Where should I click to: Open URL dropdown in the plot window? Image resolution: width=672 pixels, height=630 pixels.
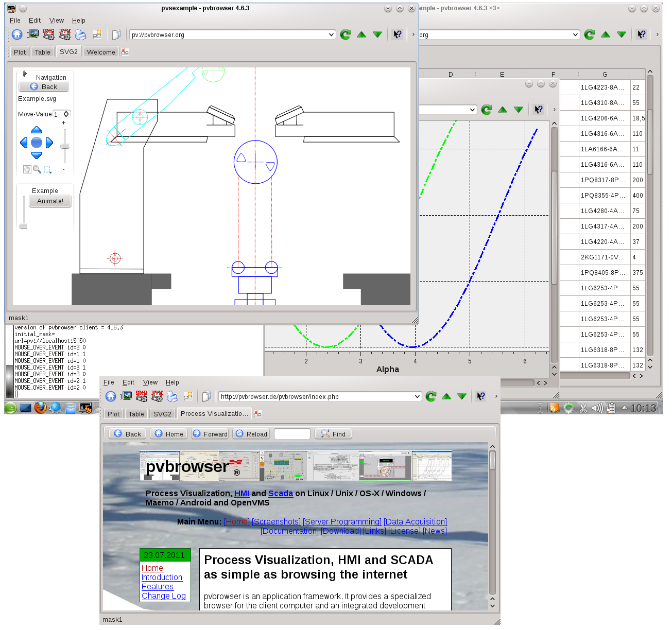tap(472, 110)
